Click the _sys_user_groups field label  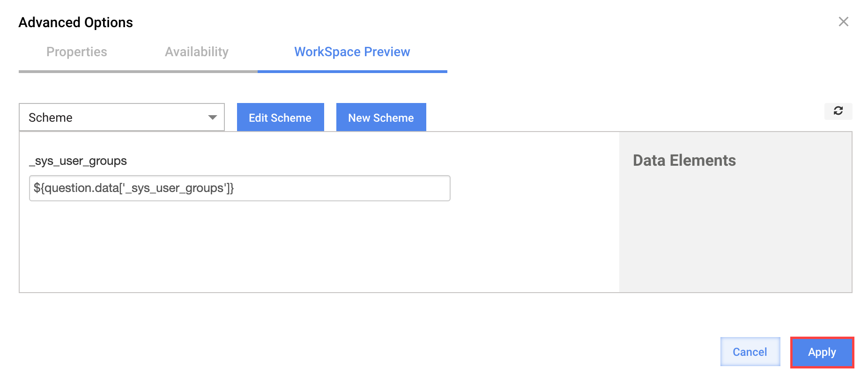point(78,161)
